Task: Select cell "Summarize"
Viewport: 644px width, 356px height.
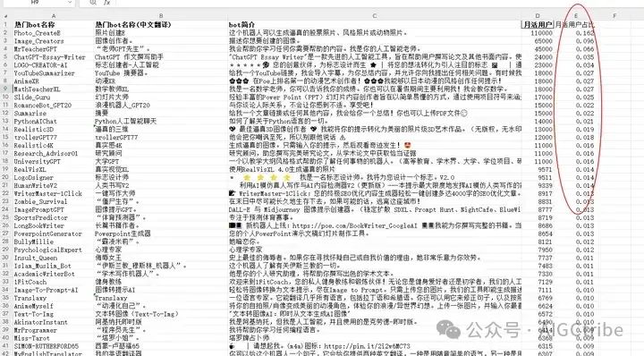Action: [30, 113]
